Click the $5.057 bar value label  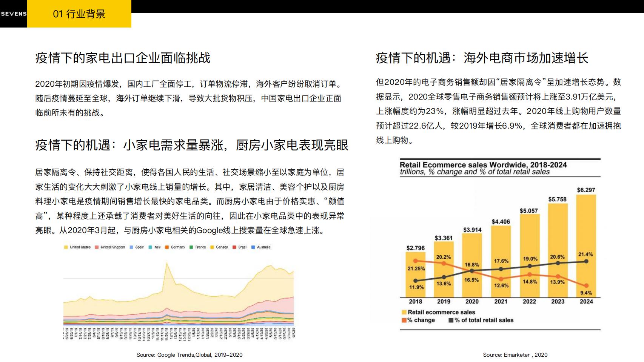point(529,211)
